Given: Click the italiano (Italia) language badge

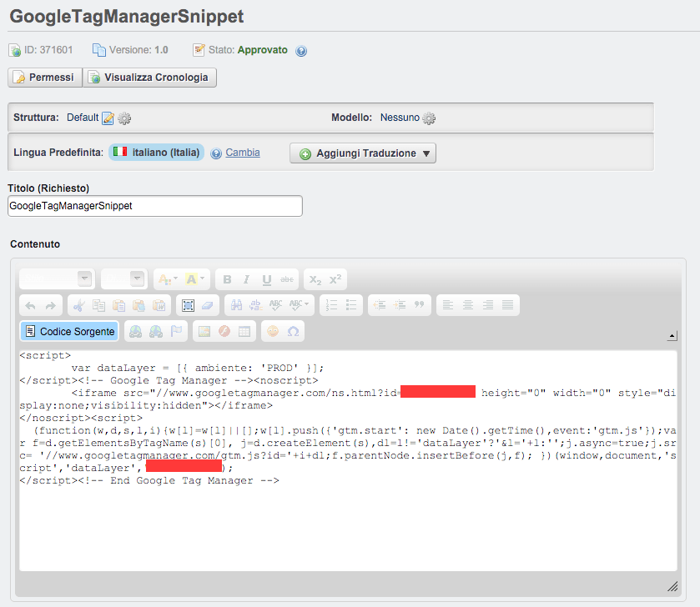Looking at the screenshot, I should click(x=157, y=153).
